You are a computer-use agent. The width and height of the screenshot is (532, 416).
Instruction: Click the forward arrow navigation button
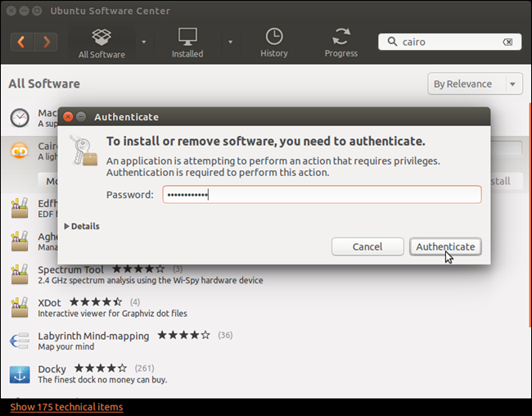[x=46, y=42]
